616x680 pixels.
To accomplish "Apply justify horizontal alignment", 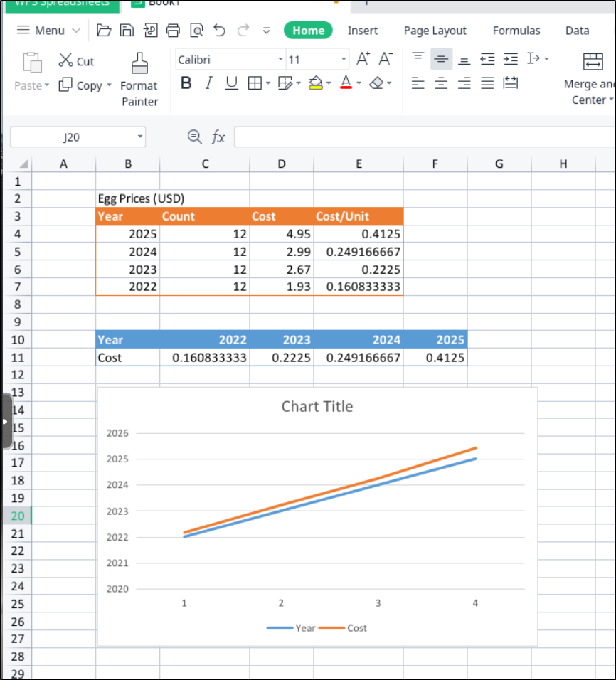I will coord(487,83).
